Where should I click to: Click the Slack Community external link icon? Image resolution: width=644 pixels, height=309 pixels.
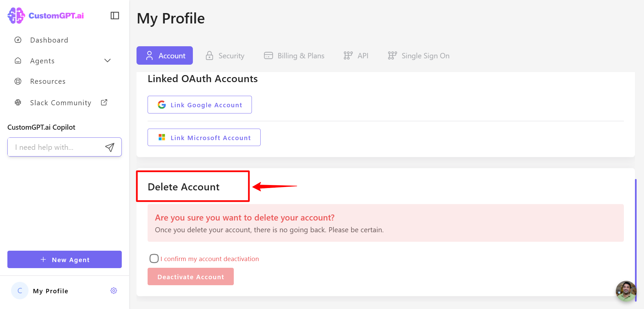(104, 103)
